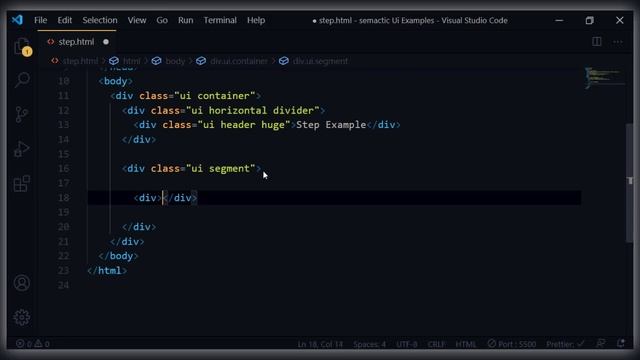Expand html breadcrumb item

pyautogui.click(x=131, y=61)
